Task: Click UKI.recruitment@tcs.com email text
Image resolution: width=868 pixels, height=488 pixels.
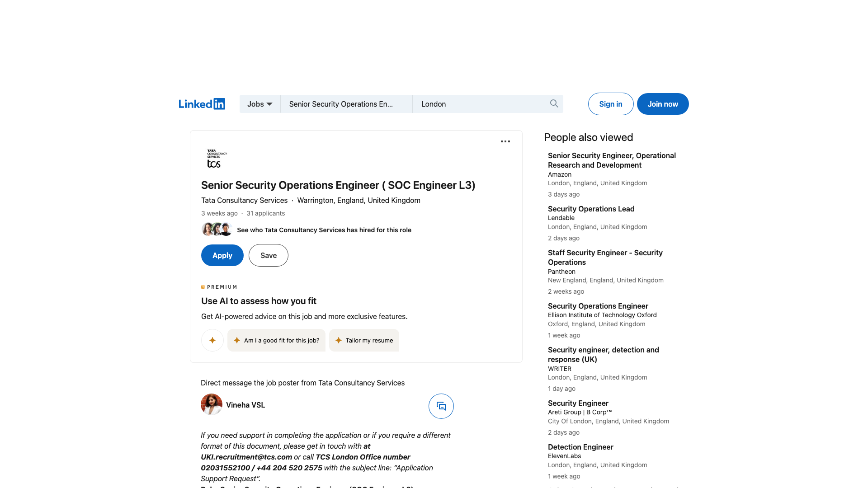Action: (x=246, y=457)
